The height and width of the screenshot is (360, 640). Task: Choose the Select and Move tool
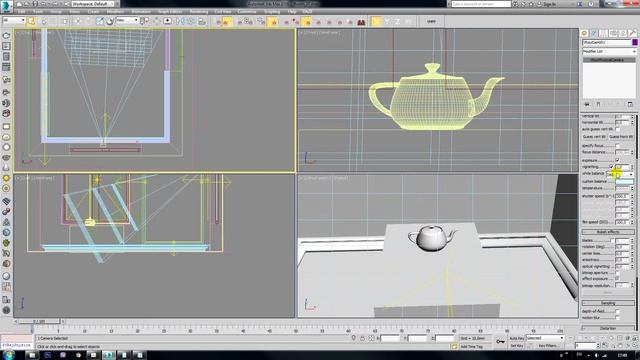[x=78, y=21]
